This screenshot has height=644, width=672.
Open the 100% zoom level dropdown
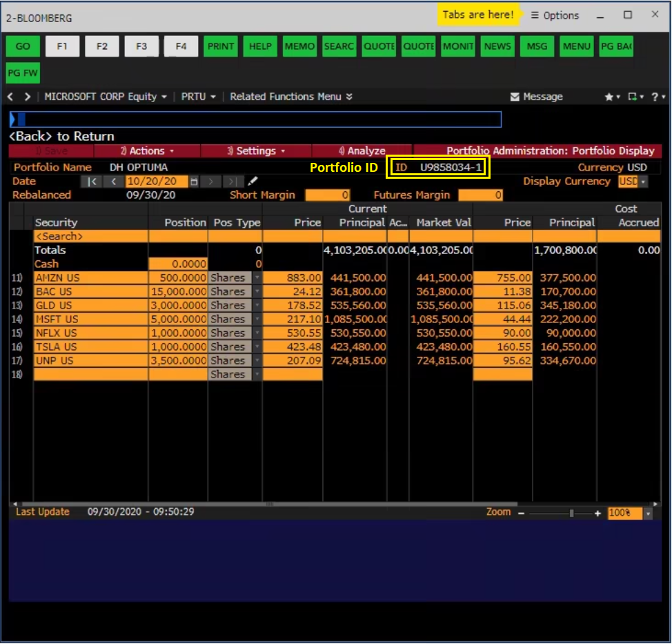648,514
